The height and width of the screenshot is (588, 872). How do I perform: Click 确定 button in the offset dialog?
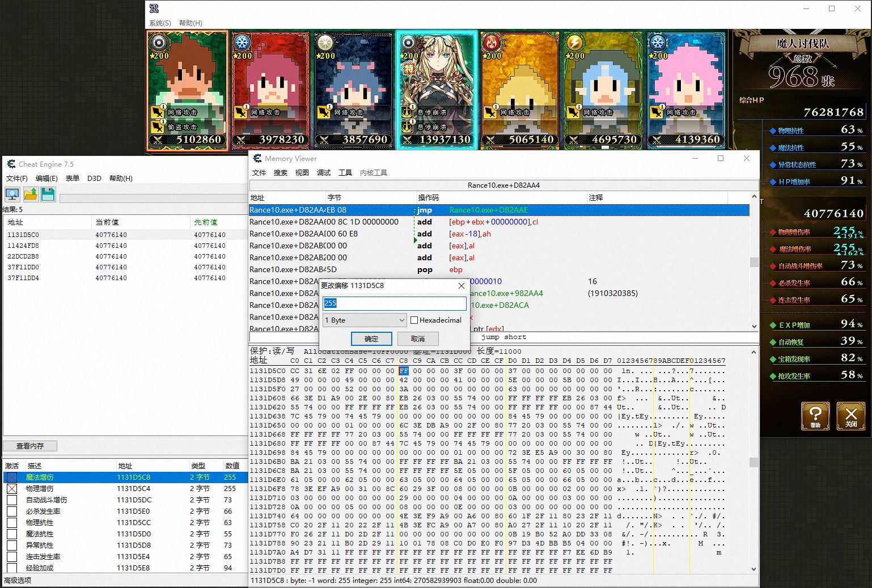pyautogui.click(x=371, y=339)
